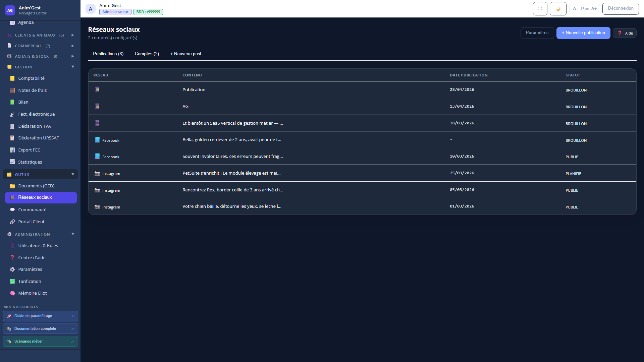The image size is (644, 362).
Task: Click the + Nouvelle publication button
Action: click(583, 33)
